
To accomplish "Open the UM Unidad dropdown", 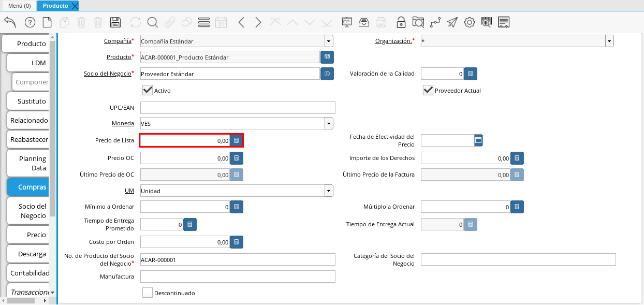I will click(x=329, y=191).
